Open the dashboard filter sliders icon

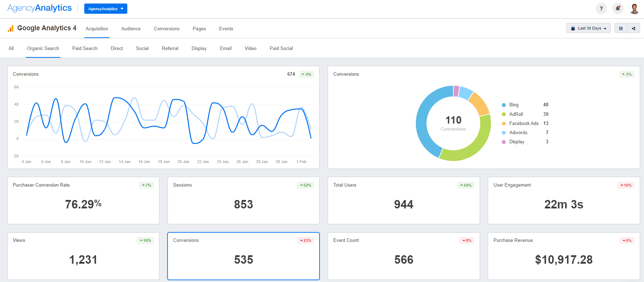point(621,28)
